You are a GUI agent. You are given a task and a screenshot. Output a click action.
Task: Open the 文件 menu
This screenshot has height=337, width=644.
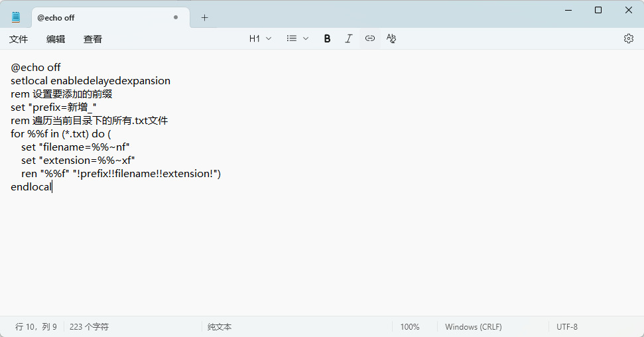pyautogui.click(x=19, y=39)
